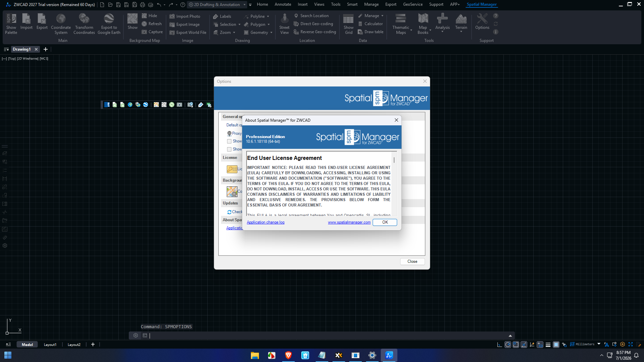Click Show Palette in the ribbon
This screenshot has width=644, height=362.
pos(11,23)
